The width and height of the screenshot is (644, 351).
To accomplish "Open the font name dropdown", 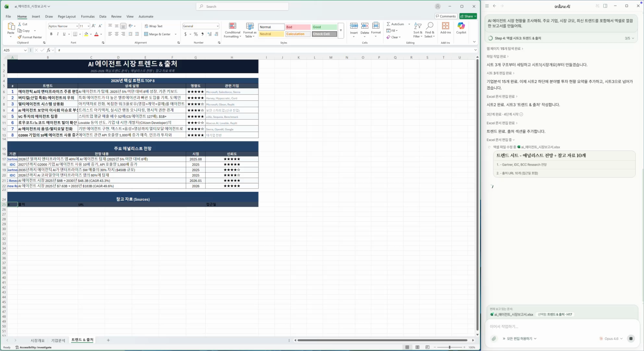I will click(77, 26).
